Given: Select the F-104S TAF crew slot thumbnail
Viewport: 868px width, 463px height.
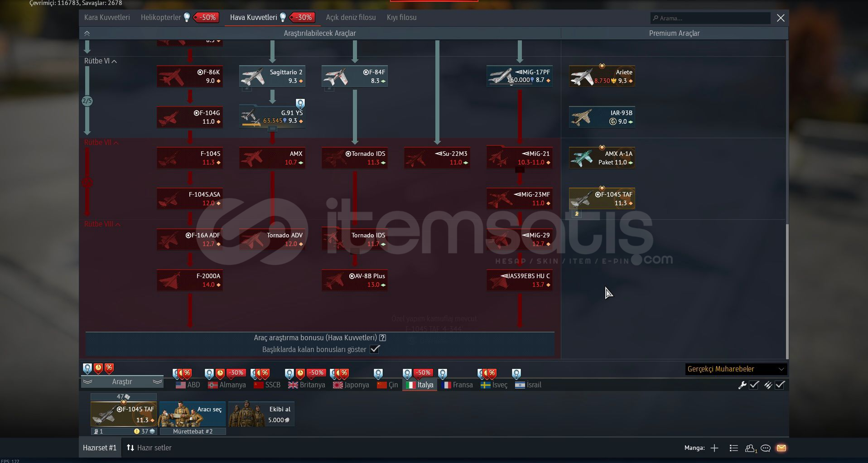Looking at the screenshot, I should click(124, 414).
